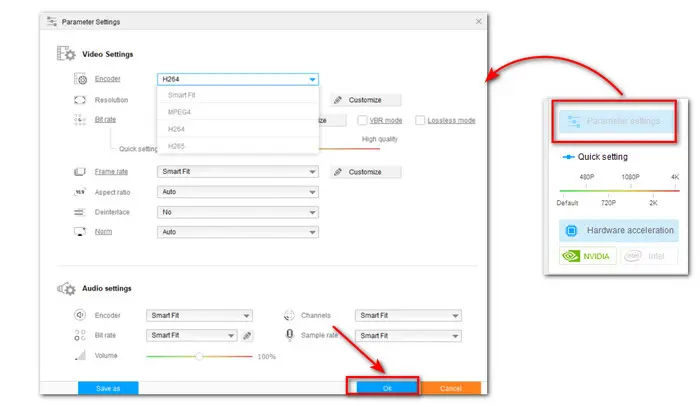Open the Channels dropdown
This screenshot has height=407, width=700.
(x=408, y=316)
